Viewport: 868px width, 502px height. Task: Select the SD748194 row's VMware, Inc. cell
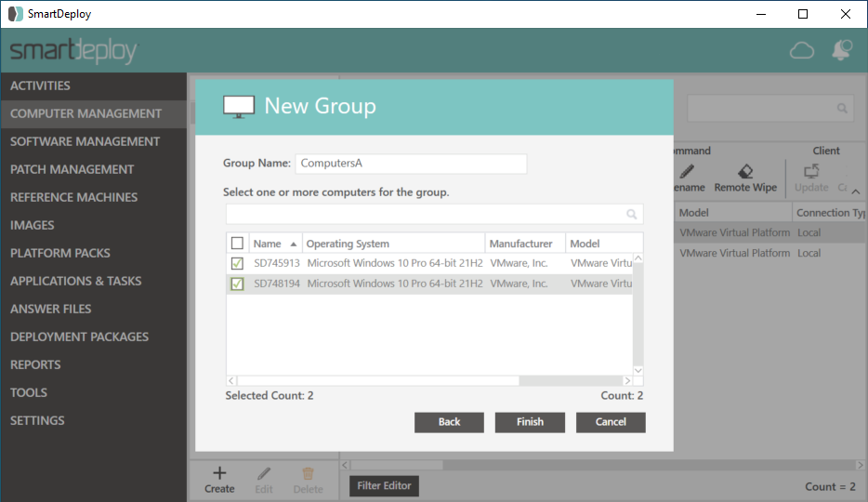[525, 284]
